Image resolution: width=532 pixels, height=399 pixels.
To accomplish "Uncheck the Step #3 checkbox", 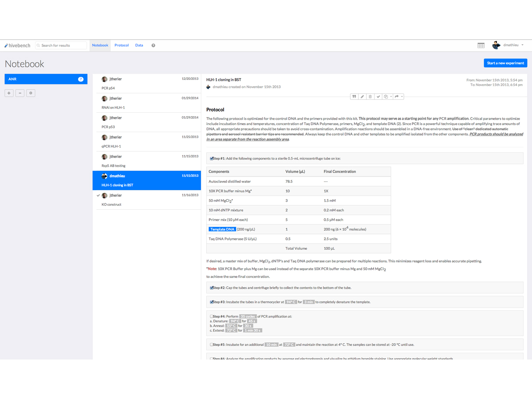I will pos(212,302).
